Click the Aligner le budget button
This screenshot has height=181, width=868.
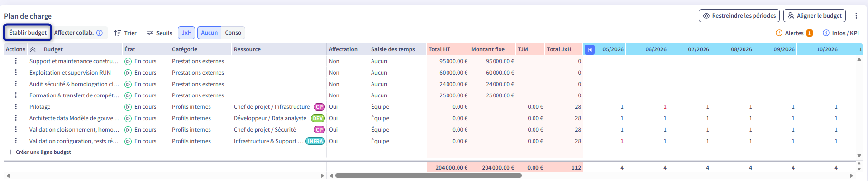tap(815, 16)
